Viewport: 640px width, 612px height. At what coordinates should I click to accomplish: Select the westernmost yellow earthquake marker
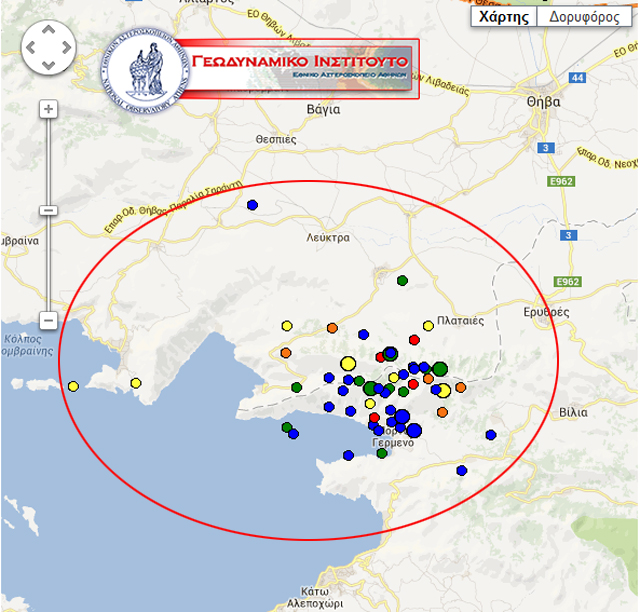(x=73, y=387)
